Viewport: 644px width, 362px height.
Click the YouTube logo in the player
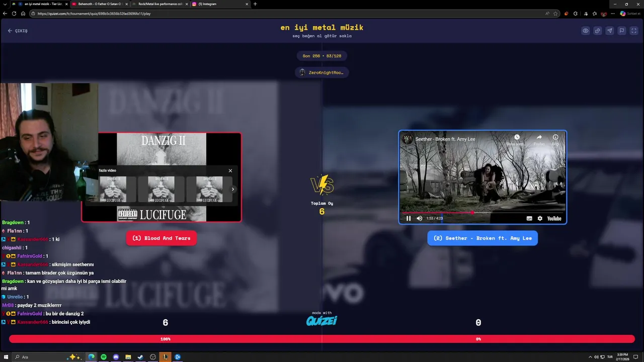point(554,218)
